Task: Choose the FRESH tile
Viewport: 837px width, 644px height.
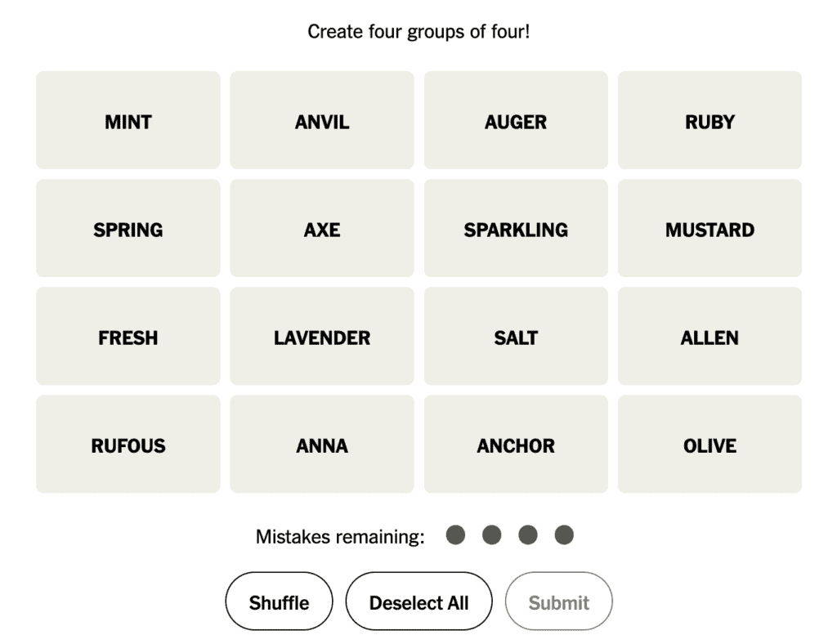Action: pyautogui.click(x=128, y=337)
